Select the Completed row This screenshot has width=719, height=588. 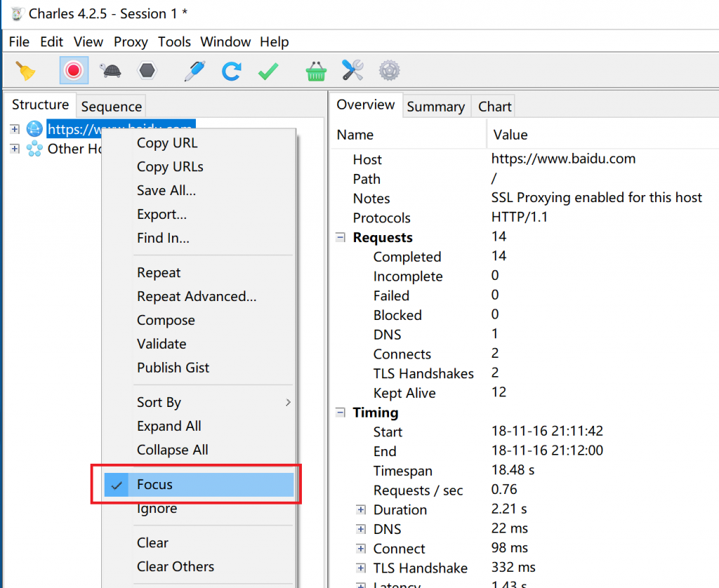coord(525,257)
